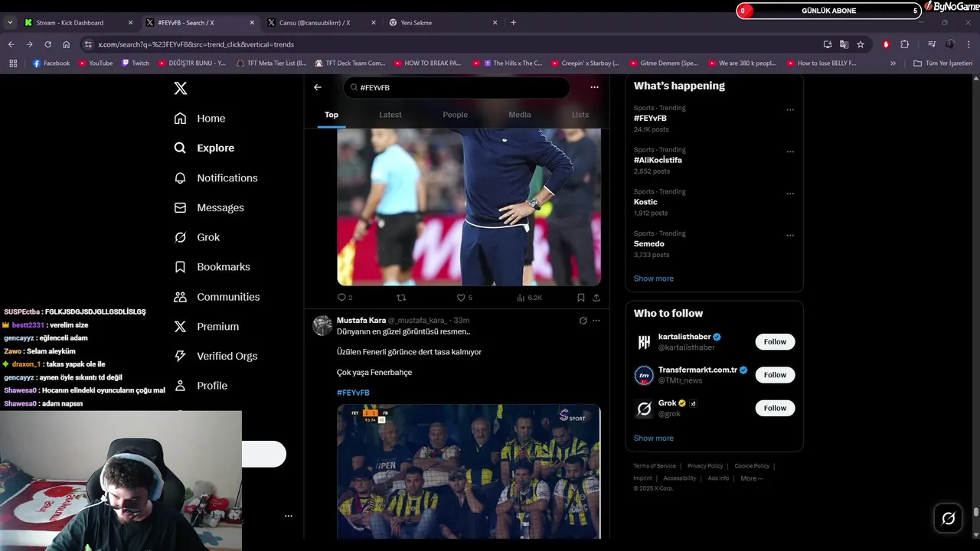The image size is (980, 551).
Task: Open Explore in the X sidebar
Action: coord(204,148)
